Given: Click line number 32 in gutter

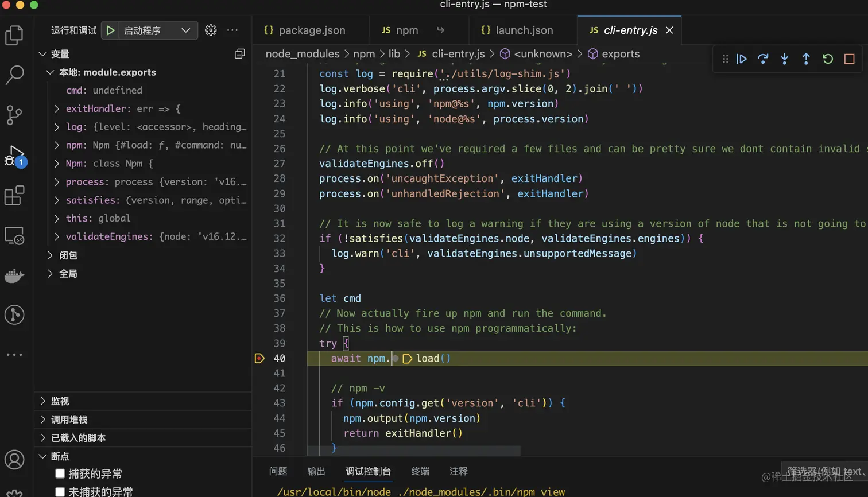Looking at the screenshot, I should point(279,238).
